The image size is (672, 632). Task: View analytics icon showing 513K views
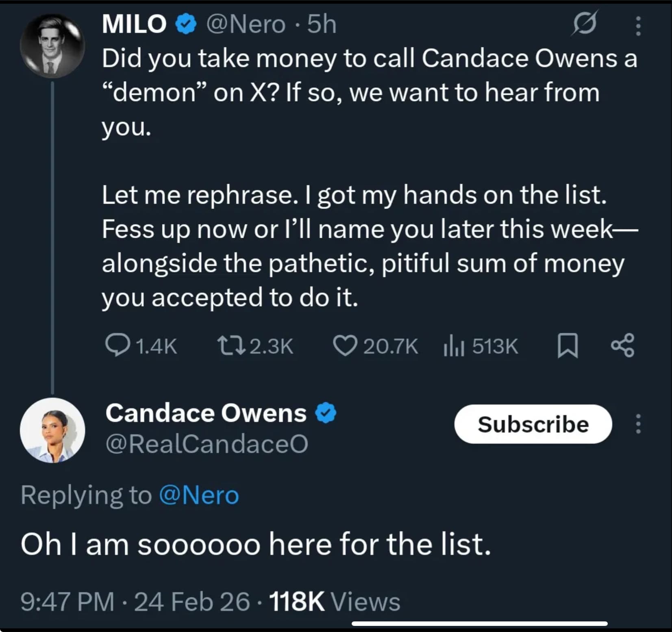click(x=454, y=346)
